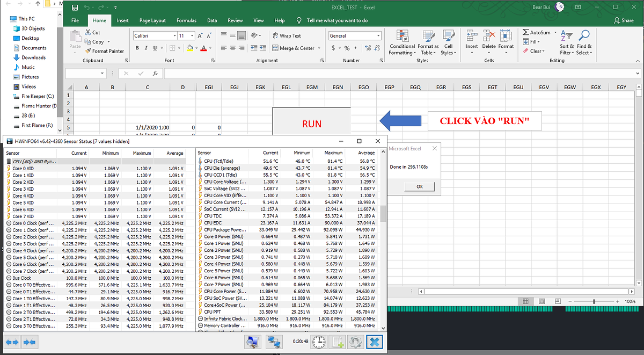Click the Increase Indent icon
Screen dimensions: 644x355
(x=264, y=48)
